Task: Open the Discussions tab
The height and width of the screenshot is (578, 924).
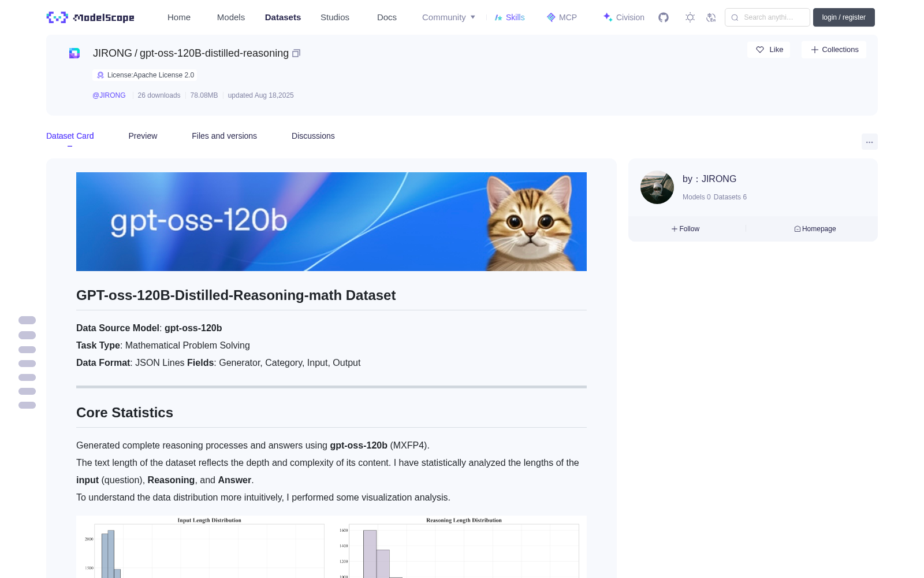Action: point(313,136)
